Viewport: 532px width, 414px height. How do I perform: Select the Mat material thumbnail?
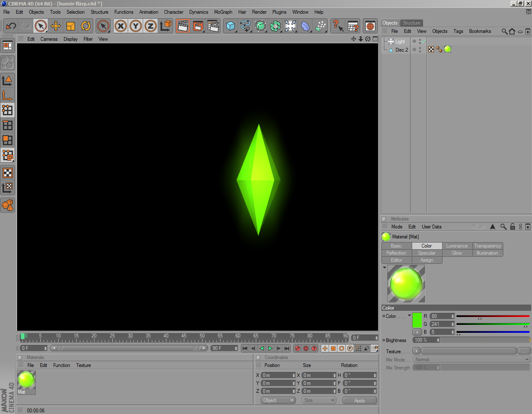click(x=26, y=382)
